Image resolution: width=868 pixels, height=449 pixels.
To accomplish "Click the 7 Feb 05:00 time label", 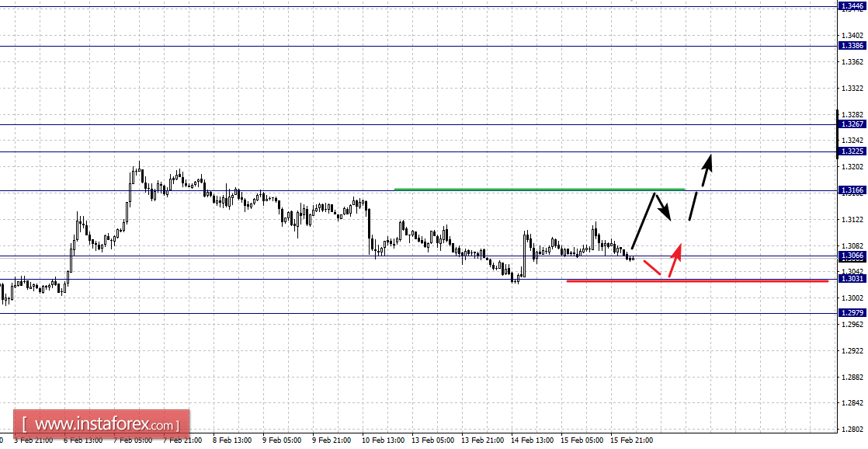I will point(133,440).
